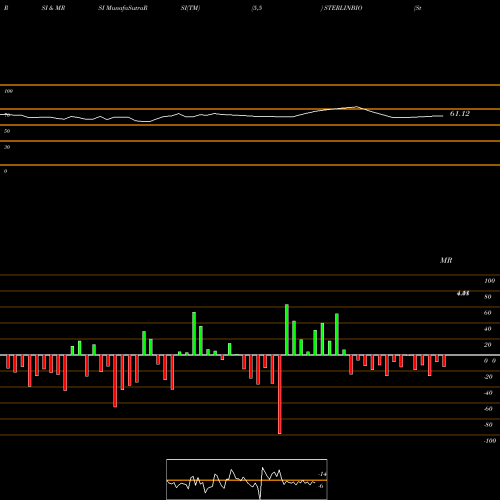This screenshot has height=500, width=500.
Task: Click the 'SI & MR' header label
Action: [x=53, y=8]
